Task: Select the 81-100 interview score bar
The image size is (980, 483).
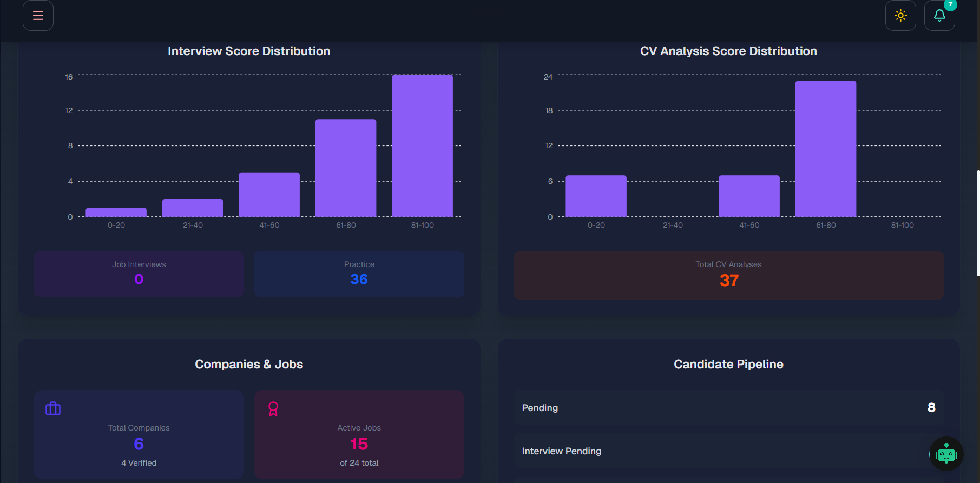Action: pyautogui.click(x=422, y=145)
